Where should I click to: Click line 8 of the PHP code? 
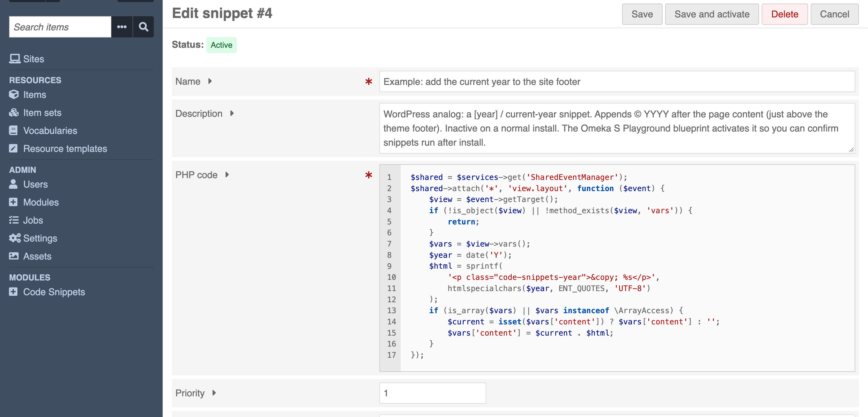470,255
